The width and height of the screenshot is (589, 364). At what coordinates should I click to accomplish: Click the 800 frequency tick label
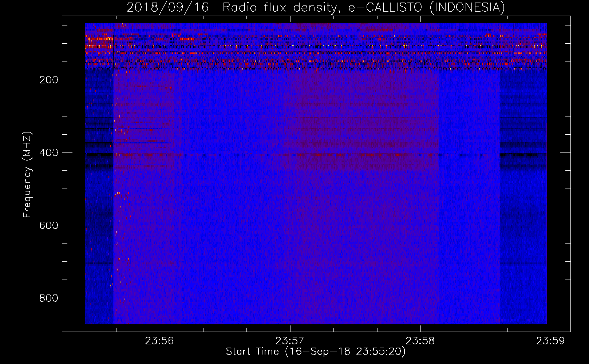point(49,298)
